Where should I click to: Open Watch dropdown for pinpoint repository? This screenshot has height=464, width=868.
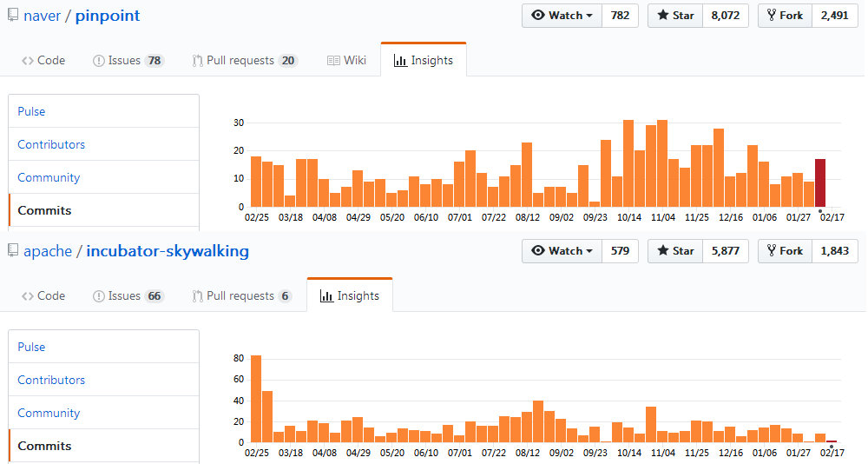click(562, 16)
